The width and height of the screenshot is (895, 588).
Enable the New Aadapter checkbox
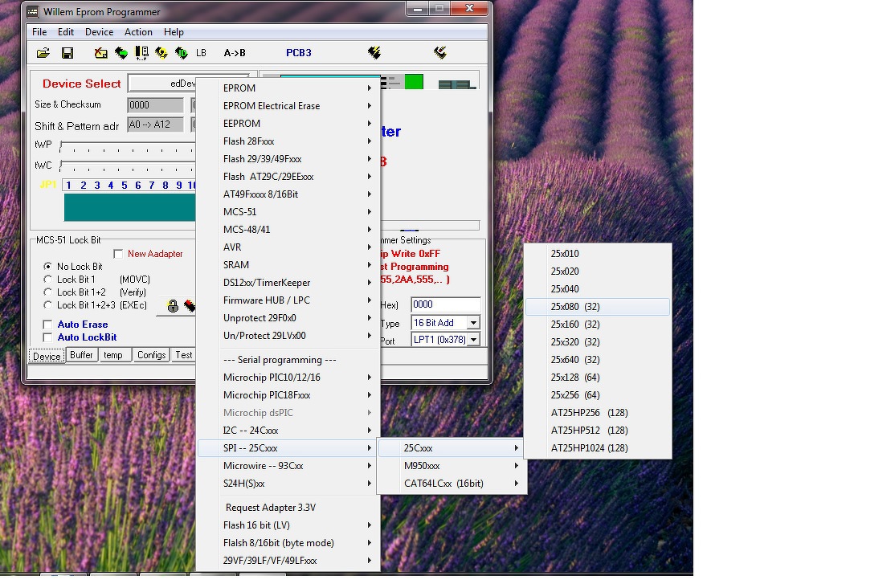point(118,254)
